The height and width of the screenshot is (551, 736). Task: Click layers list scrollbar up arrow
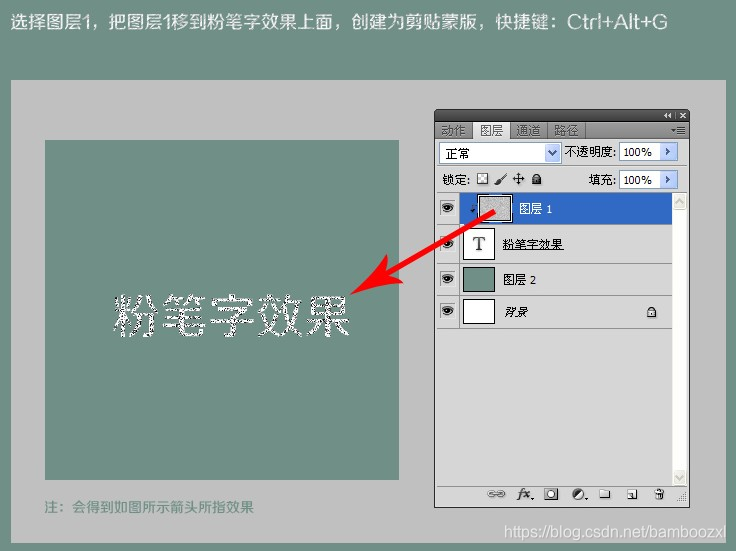pyautogui.click(x=679, y=202)
